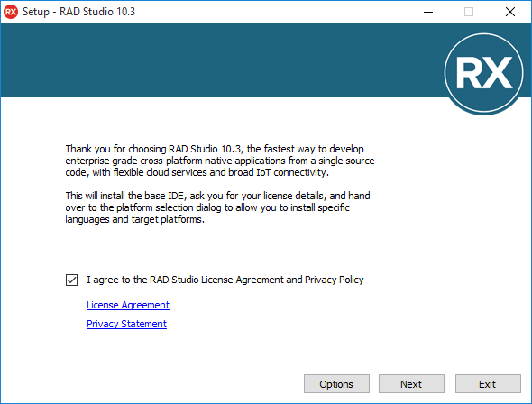The height and width of the screenshot is (404, 532).
Task: Minimize the Setup window
Action: [x=428, y=12]
